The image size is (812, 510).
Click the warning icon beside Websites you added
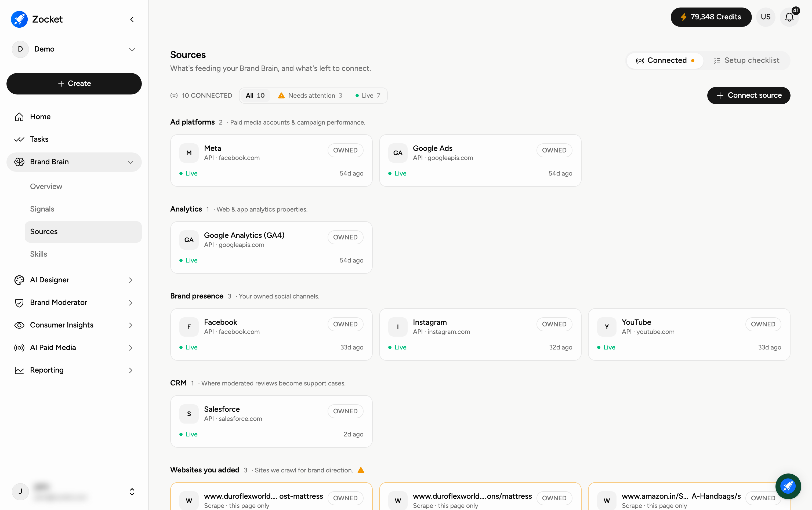pyautogui.click(x=361, y=470)
